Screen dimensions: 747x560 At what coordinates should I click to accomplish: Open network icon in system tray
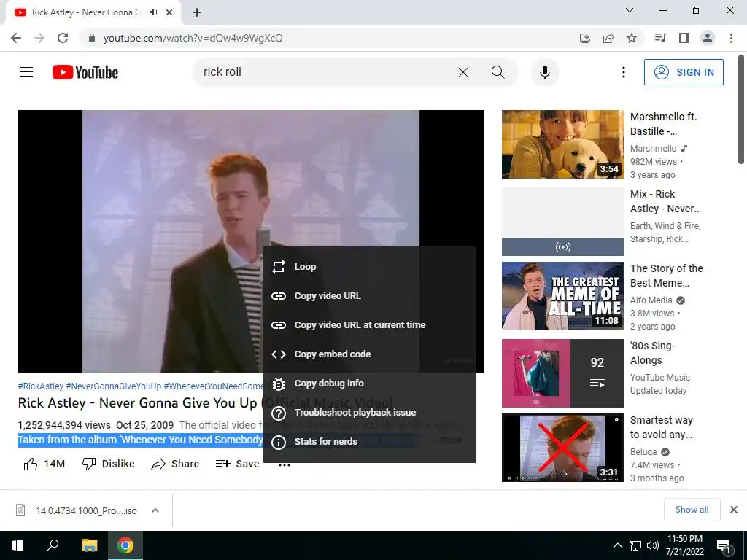coord(635,545)
